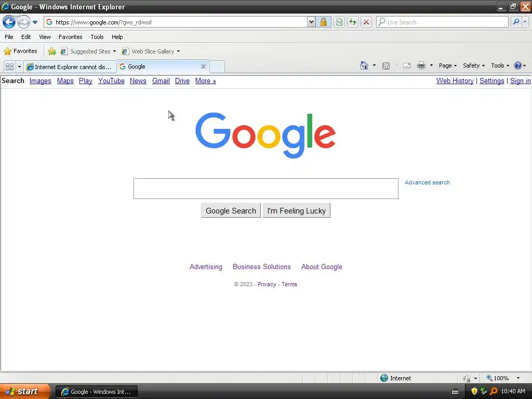Open the Advertising footer link
The width and height of the screenshot is (532, 399).
click(206, 267)
